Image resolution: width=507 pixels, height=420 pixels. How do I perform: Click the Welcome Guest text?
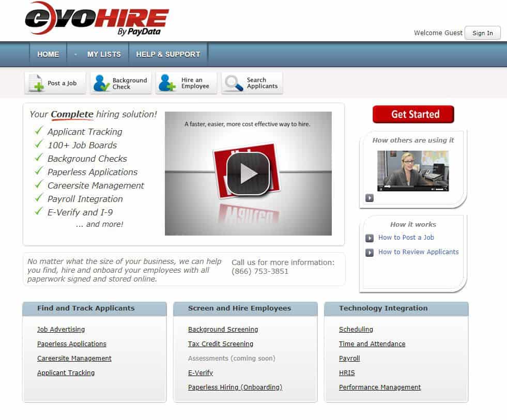point(438,33)
